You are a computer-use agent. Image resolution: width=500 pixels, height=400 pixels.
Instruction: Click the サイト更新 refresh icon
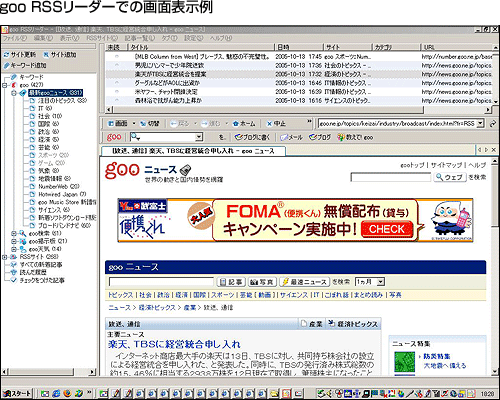(x=7, y=55)
